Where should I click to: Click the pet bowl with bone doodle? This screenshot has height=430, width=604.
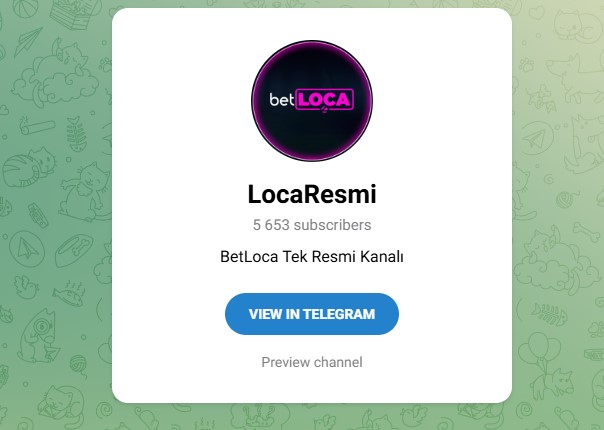coord(74,250)
